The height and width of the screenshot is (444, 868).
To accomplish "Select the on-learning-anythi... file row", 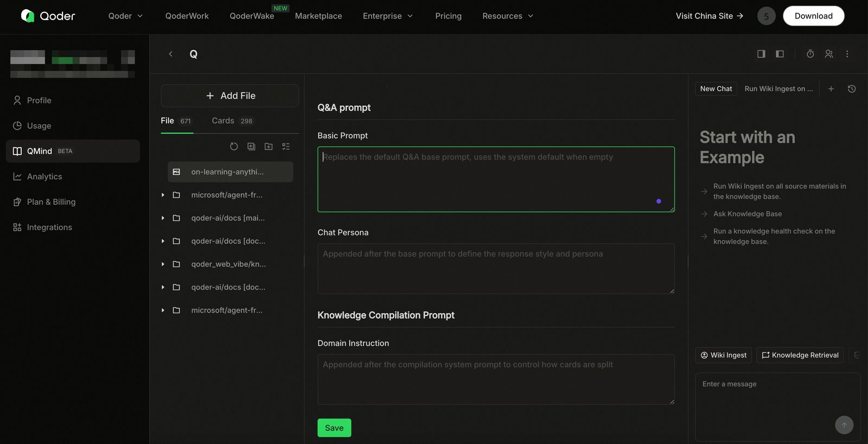I will (x=230, y=172).
